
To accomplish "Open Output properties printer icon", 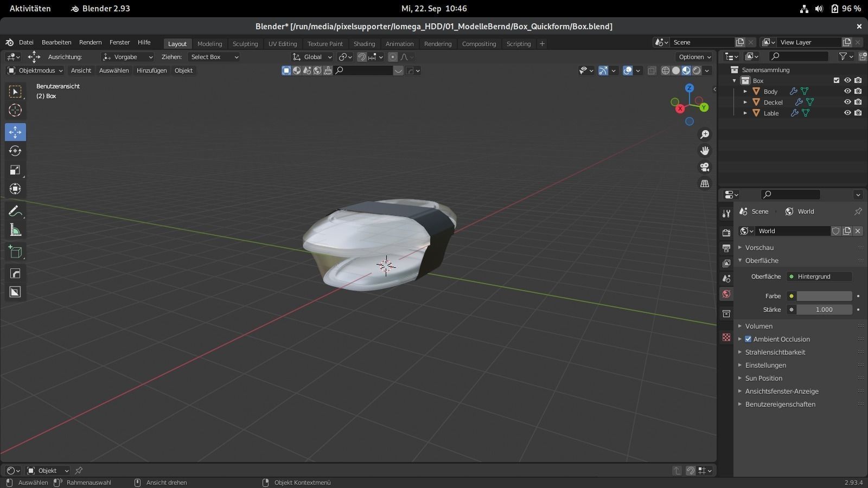I will pos(726,248).
